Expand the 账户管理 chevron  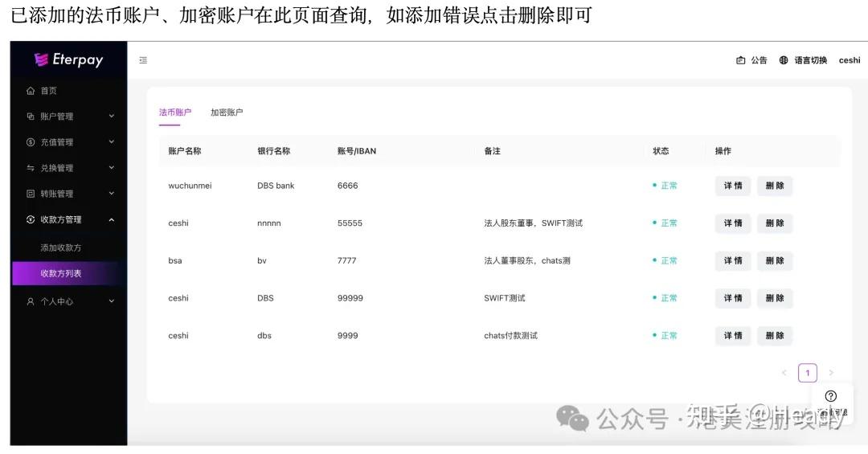(111, 117)
